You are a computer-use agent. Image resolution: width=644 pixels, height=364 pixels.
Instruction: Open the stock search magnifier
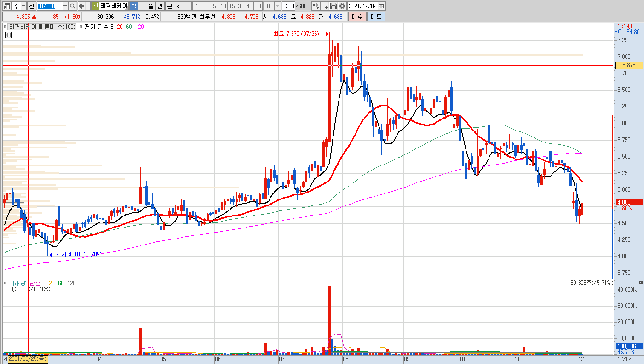[73, 6]
